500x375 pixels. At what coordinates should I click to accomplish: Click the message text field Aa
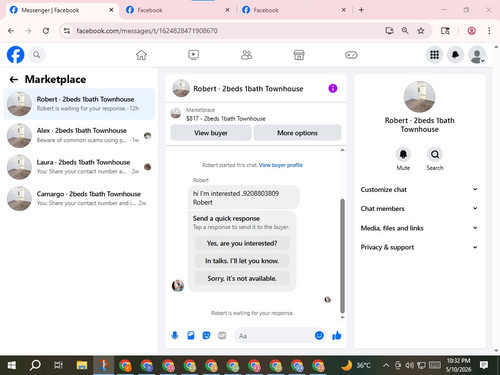pos(273,336)
